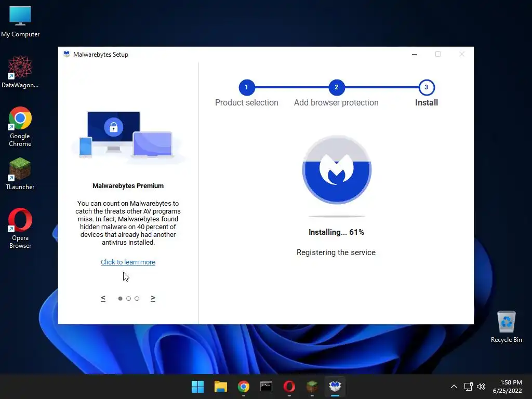The width and height of the screenshot is (532, 399).
Task: Select the first carousel dot
Action: (x=120, y=299)
